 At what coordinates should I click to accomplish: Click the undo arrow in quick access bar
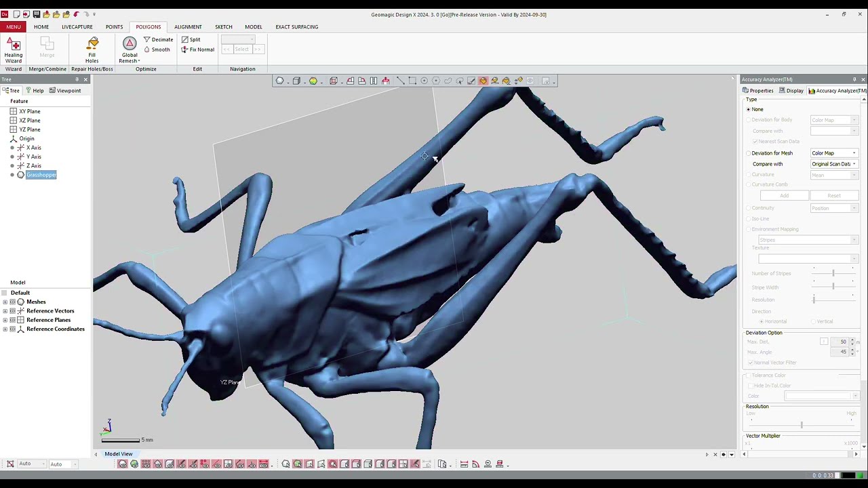coord(76,14)
